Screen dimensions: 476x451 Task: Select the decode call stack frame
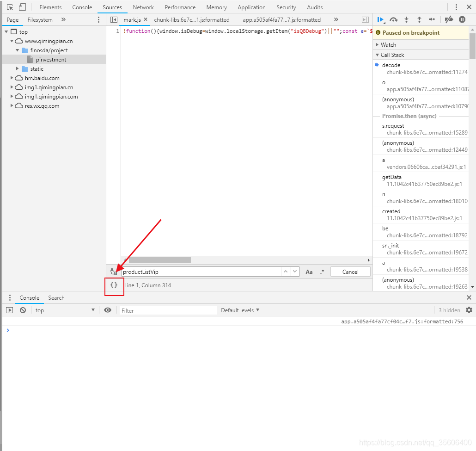[x=421, y=68]
